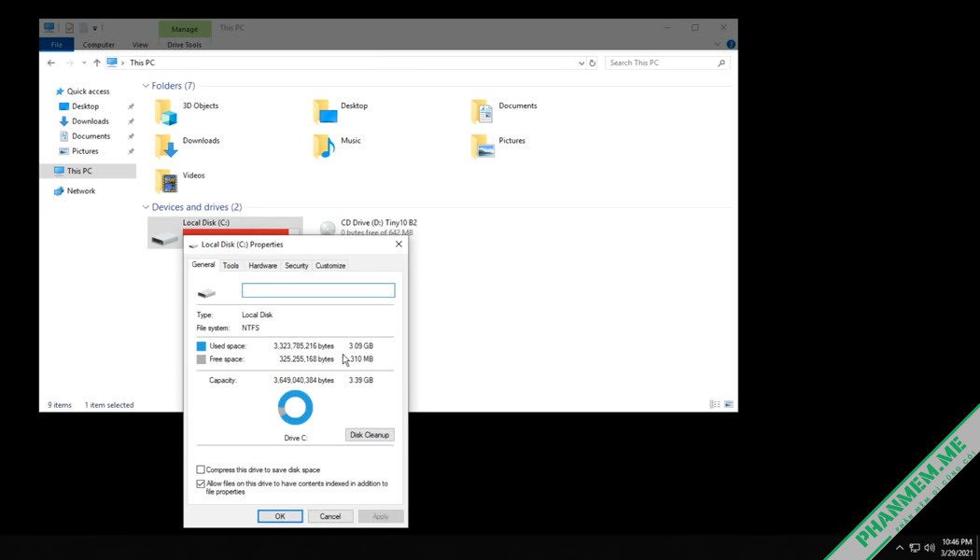The width and height of the screenshot is (980, 560).
Task: Open the Drive Tools ribbon tab
Action: pyautogui.click(x=185, y=45)
